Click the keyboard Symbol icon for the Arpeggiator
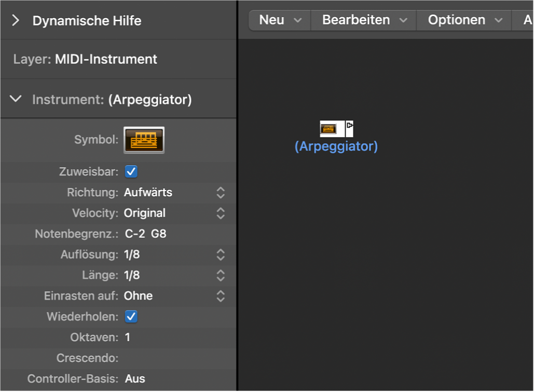534x392 pixels. click(144, 140)
